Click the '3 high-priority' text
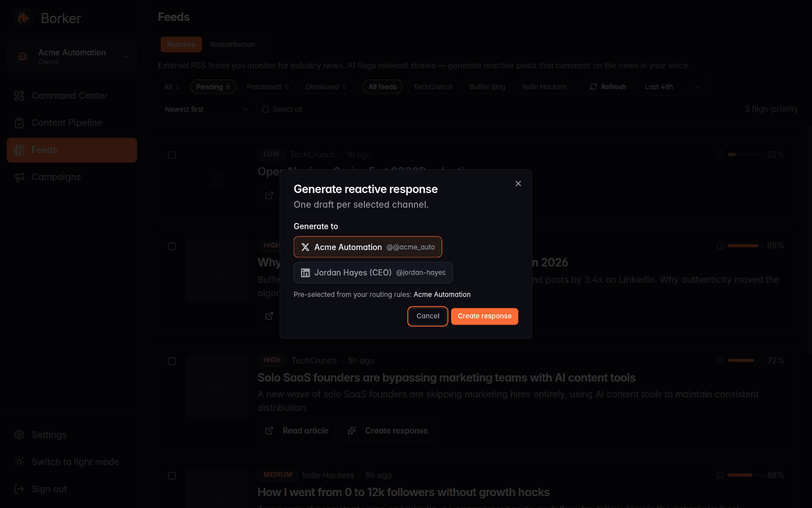Image resolution: width=812 pixels, height=508 pixels. click(x=771, y=109)
